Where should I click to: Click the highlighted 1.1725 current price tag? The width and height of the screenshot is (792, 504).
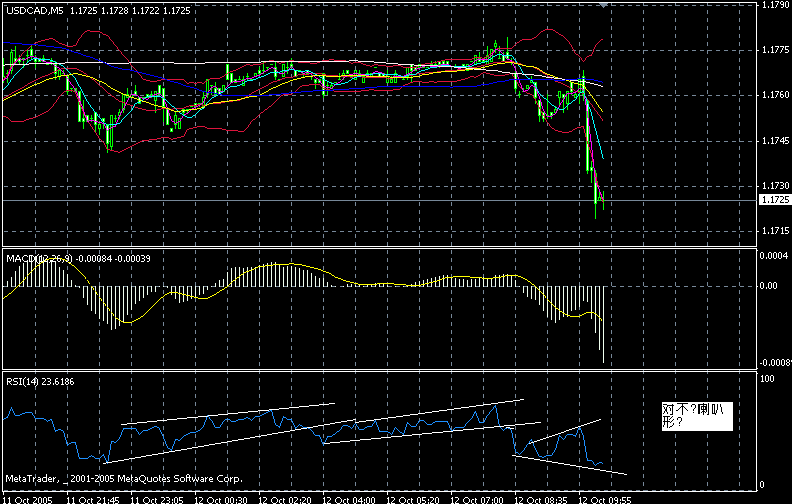tap(775, 200)
